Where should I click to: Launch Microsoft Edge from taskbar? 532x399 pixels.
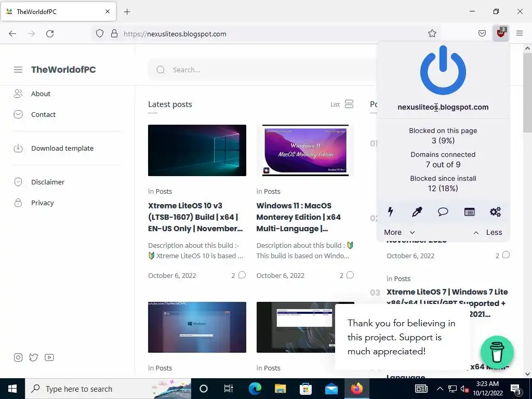coord(255,389)
